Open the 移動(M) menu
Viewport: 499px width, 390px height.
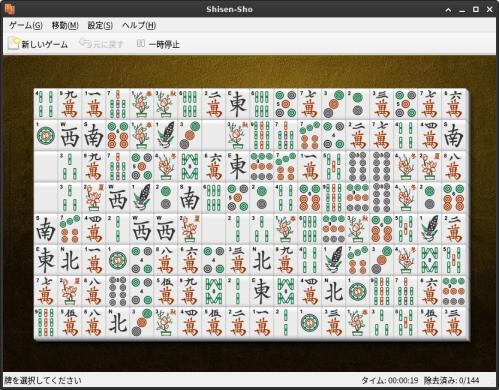coord(65,25)
